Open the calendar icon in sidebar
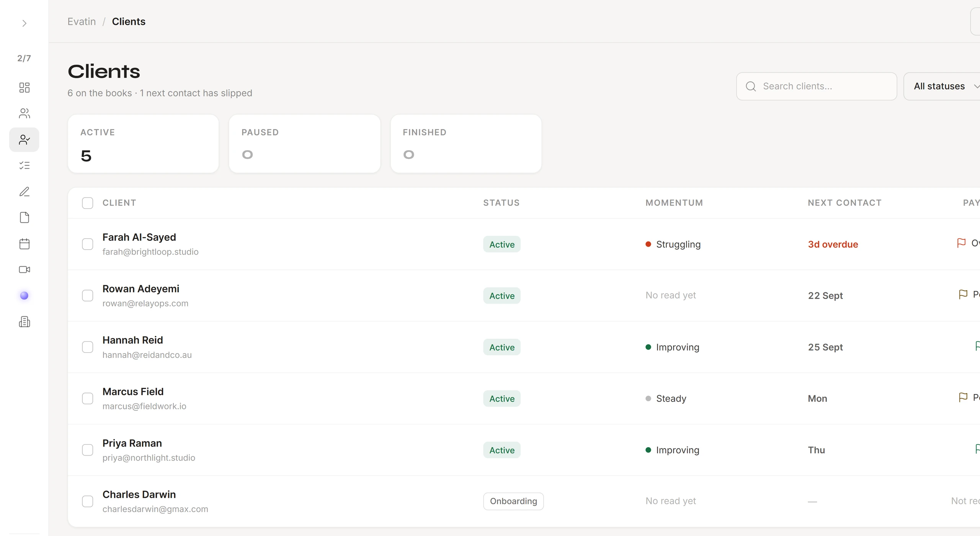The width and height of the screenshot is (980, 536). coord(24,243)
